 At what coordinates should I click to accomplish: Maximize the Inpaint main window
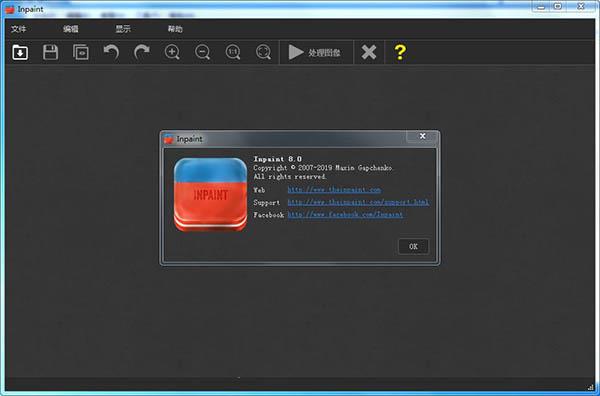(558, 7)
